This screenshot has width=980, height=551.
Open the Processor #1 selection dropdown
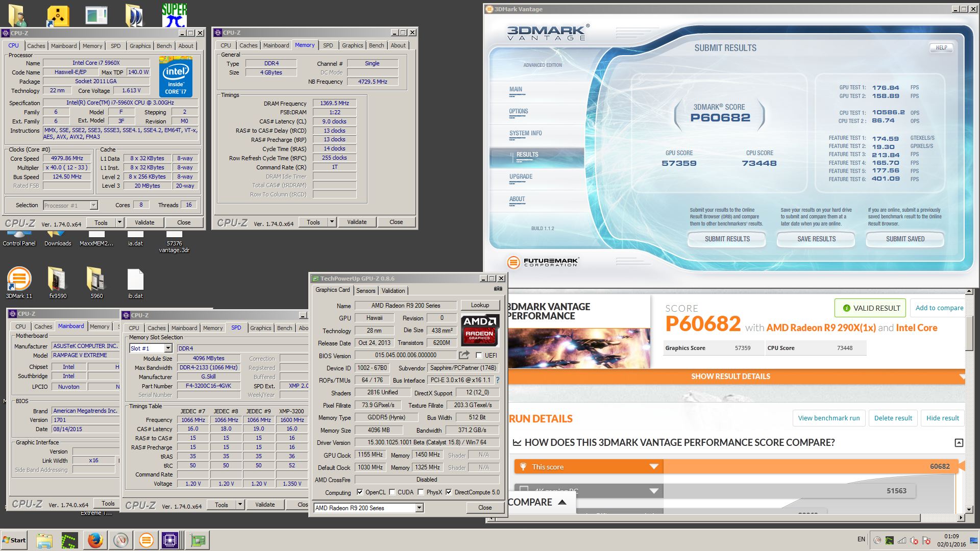(93, 205)
